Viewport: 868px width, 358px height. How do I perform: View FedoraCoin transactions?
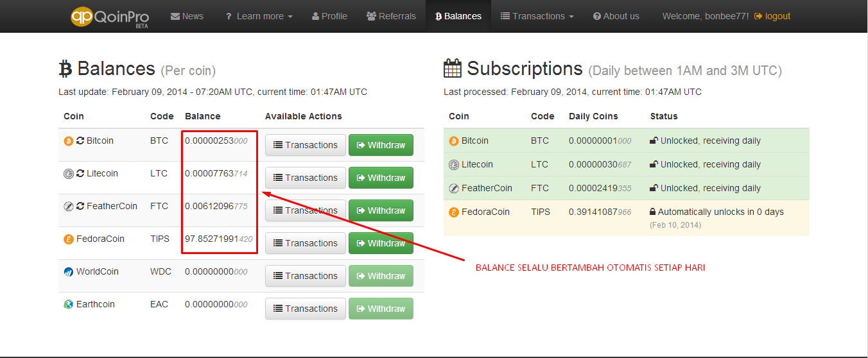tap(306, 243)
